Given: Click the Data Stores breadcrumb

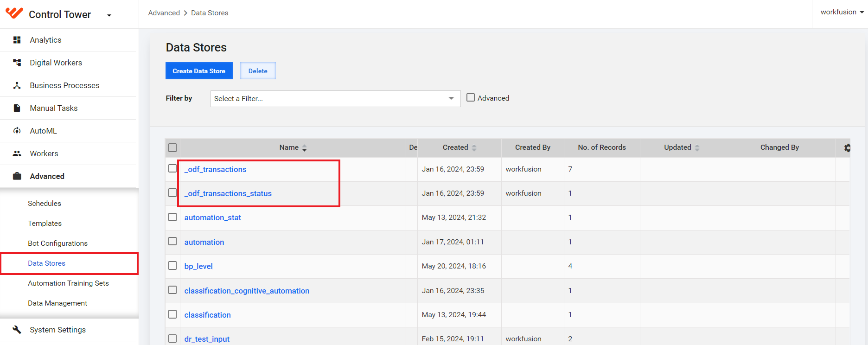Looking at the screenshot, I should tap(210, 13).
